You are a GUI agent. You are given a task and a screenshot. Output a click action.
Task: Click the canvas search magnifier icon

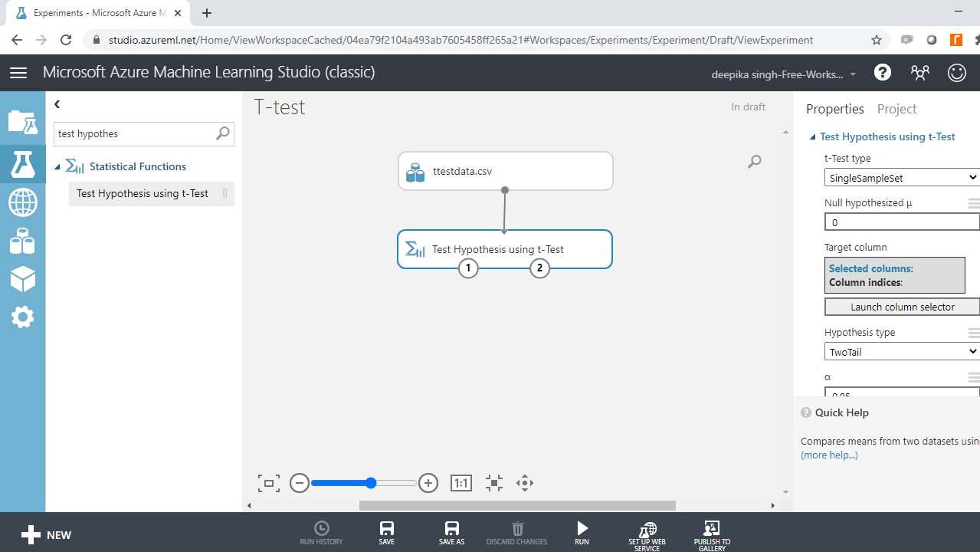click(755, 161)
